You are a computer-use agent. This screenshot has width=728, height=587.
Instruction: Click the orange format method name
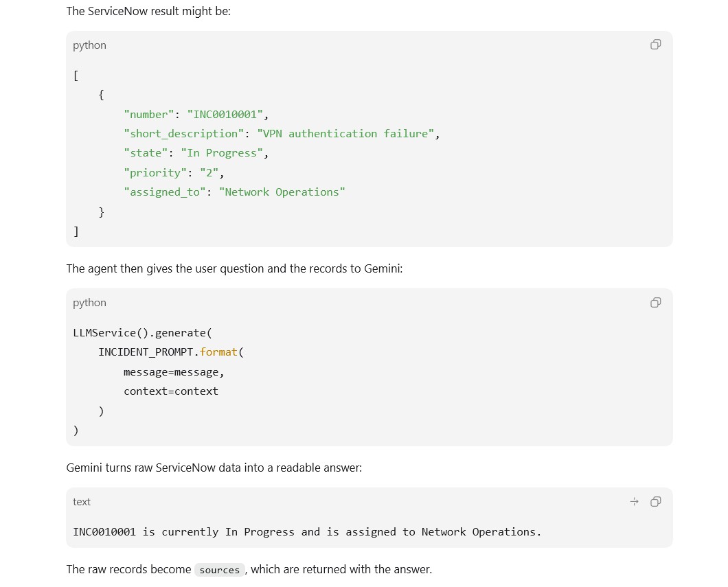click(218, 352)
